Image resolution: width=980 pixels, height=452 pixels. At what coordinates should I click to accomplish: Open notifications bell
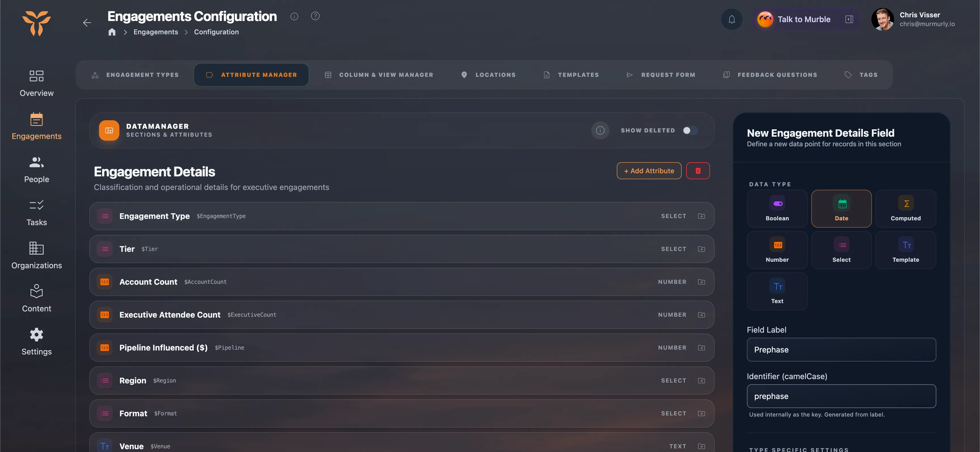732,19
